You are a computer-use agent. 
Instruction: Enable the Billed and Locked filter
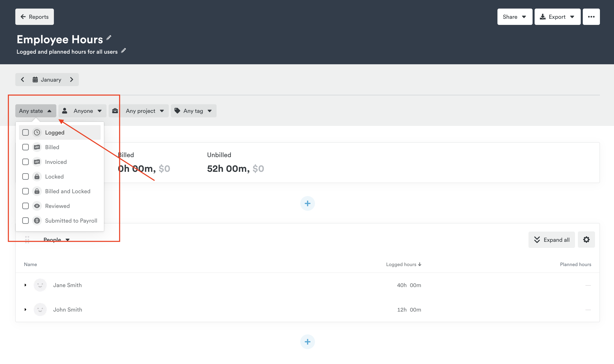click(x=25, y=191)
